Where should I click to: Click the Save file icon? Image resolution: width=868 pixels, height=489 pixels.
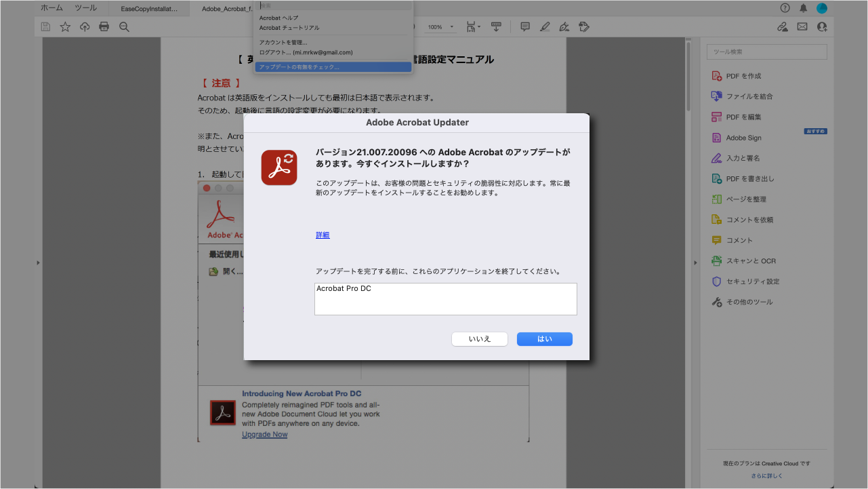click(45, 26)
